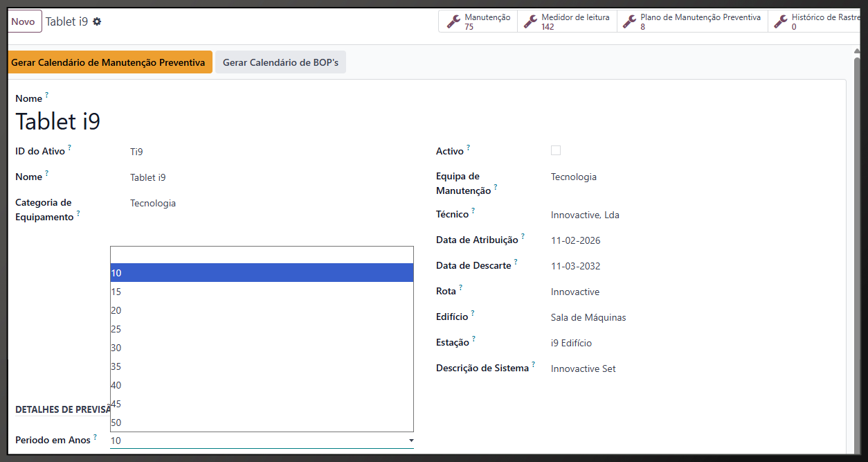The width and height of the screenshot is (868, 462).
Task: Click the Tablet i9 breadcrumb title
Action: [x=66, y=21]
